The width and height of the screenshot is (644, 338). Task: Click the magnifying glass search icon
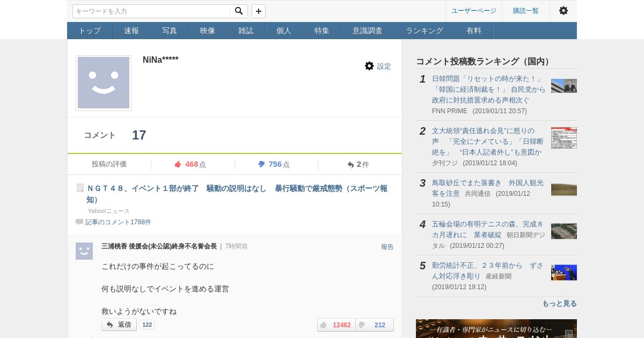pyautogui.click(x=239, y=11)
